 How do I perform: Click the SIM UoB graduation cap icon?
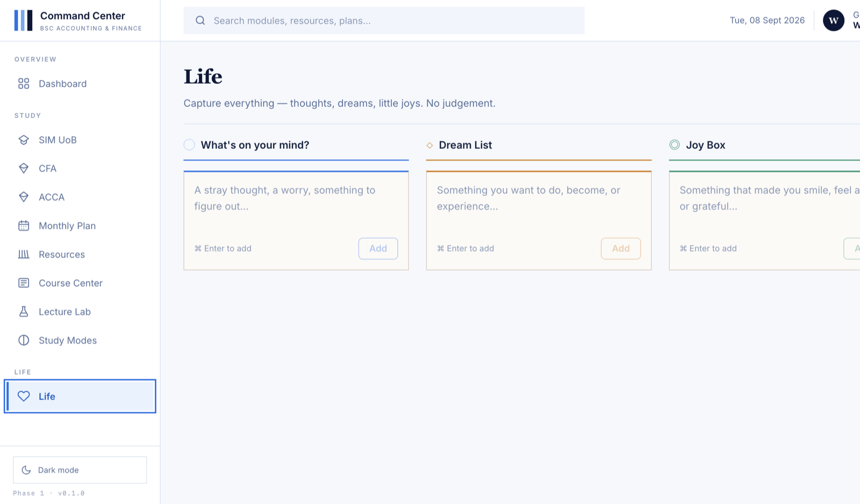24,140
